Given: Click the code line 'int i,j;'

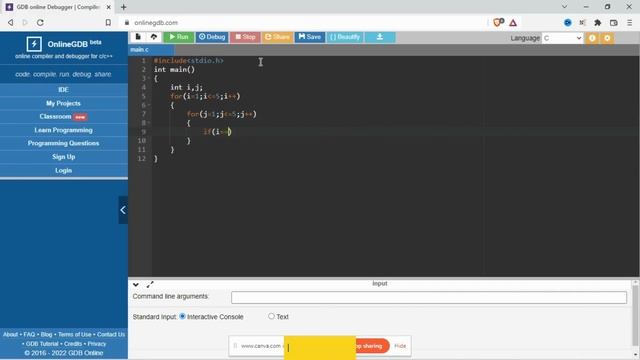Looking at the screenshot, I should tap(187, 87).
